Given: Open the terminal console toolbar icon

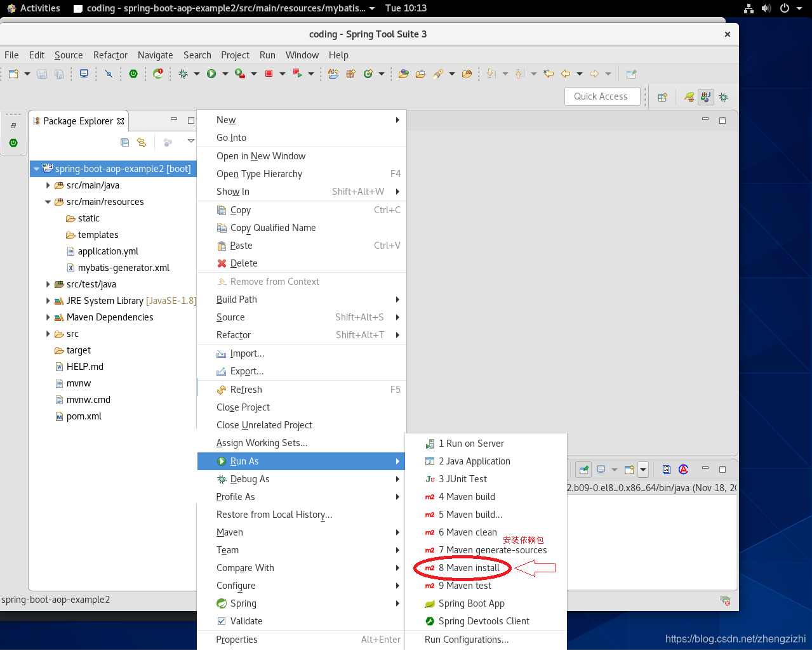Looking at the screenshot, I should (84, 74).
